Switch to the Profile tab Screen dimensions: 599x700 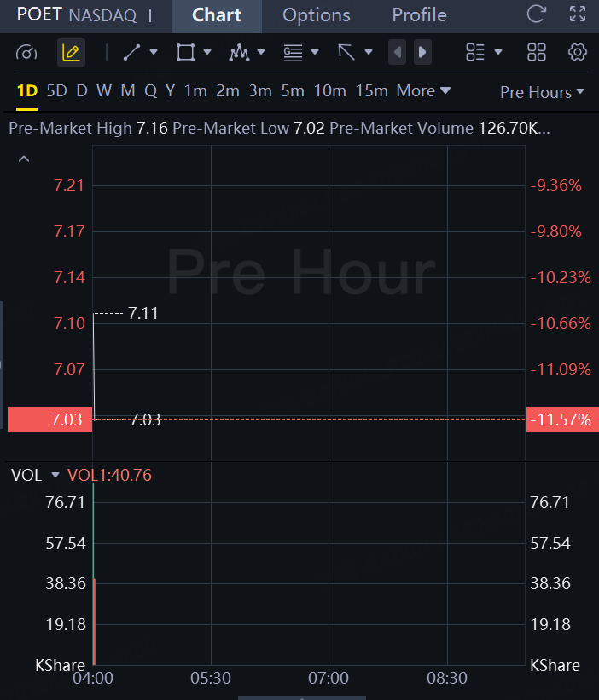(420, 15)
